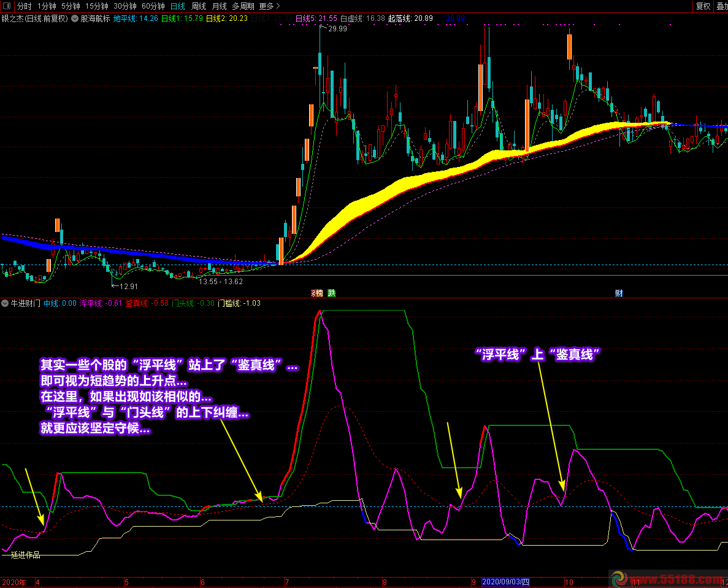This screenshot has width=728, height=588.
Task: Click the 叠加 overlay button
Action: pyautogui.click(x=721, y=6)
